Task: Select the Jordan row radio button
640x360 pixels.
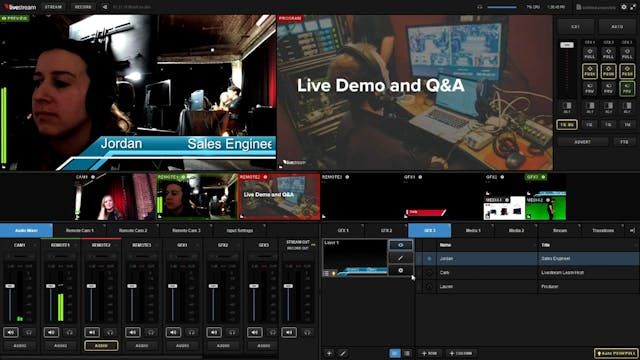Action: [429, 259]
